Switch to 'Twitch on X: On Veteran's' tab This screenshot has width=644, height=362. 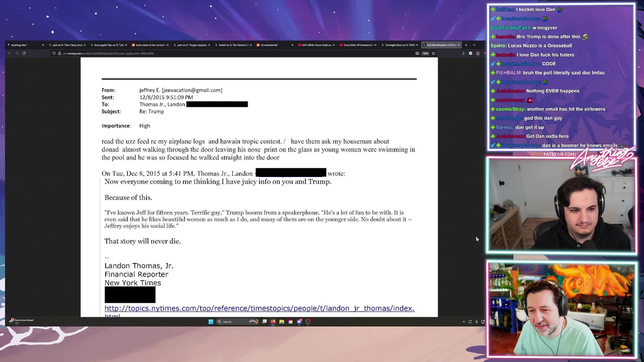coord(233,45)
